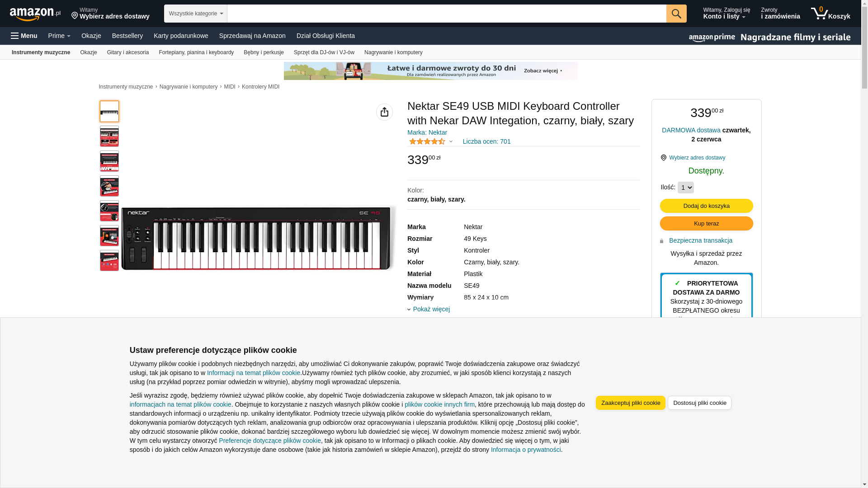This screenshot has height=488, width=868.
Task: Open the Kontrolery MIDI breadcrumb link
Action: click(x=260, y=87)
